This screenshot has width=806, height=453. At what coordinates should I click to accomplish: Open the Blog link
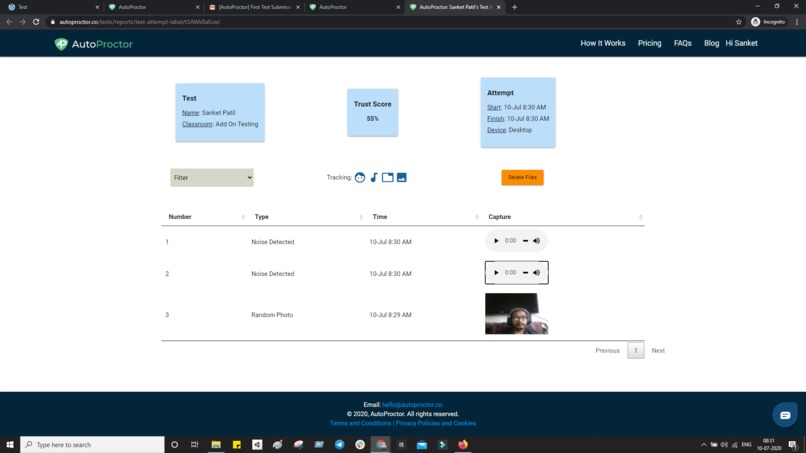pos(711,43)
